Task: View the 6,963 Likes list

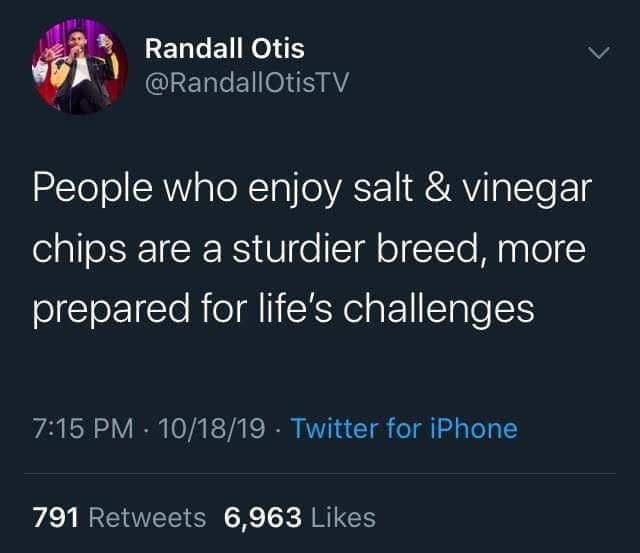Action: [x=300, y=517]
